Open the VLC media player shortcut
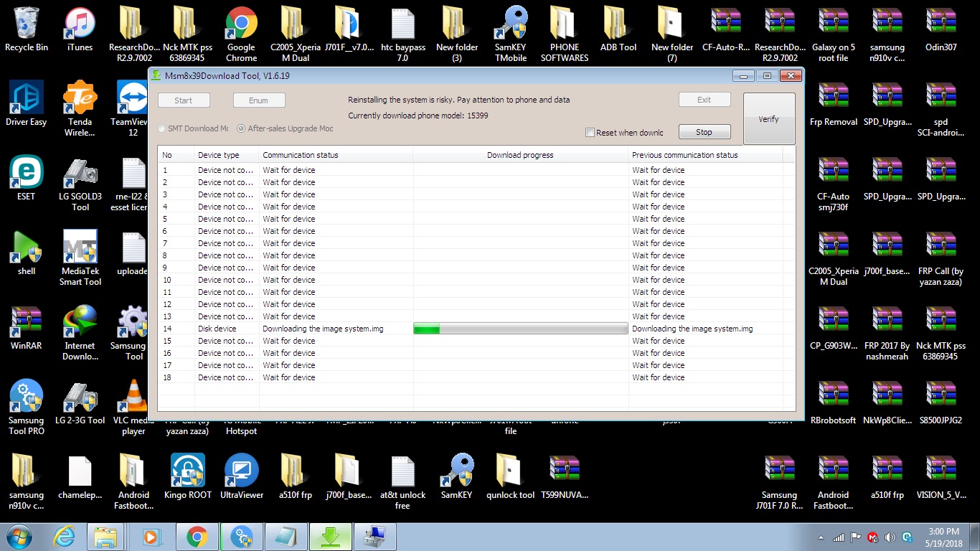 133,408
